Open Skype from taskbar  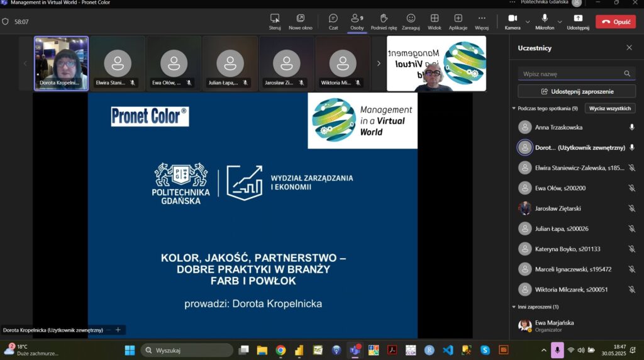(485, 350)
